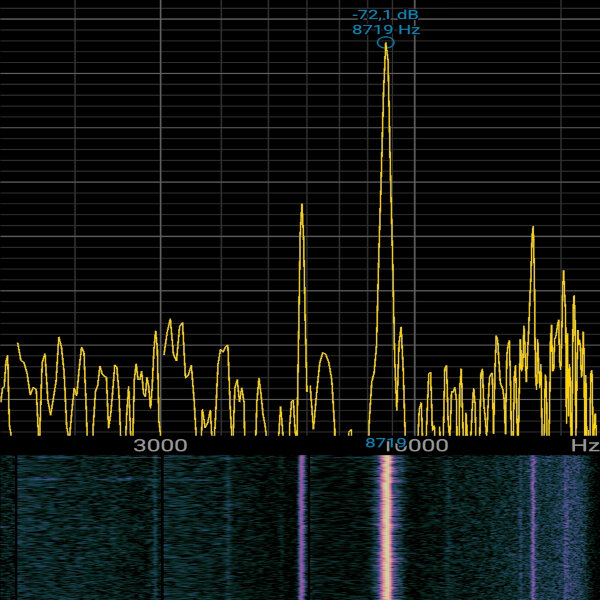The height and width of the screenshot is (600, 600).
Task: Click the faint rightmost purple waterfall streak
Action: click(x=565, y=525)
